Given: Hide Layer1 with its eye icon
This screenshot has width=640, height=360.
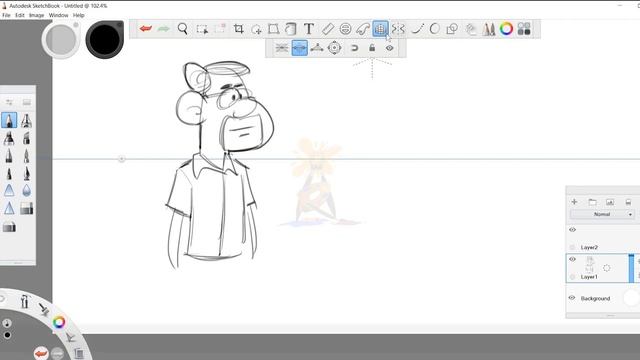Looking at the screenshot, I should (x=572, y=259).
